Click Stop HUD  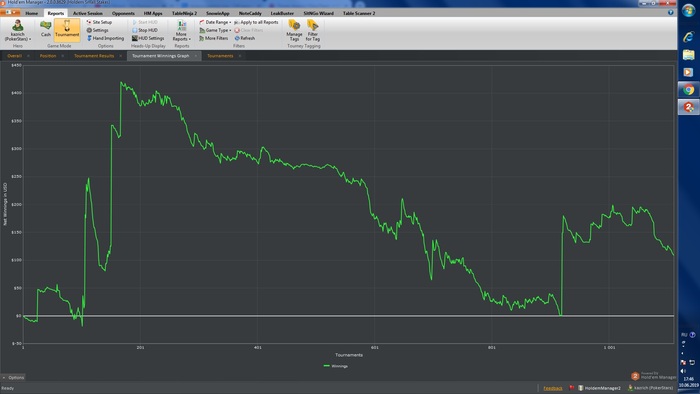[145, 30]
